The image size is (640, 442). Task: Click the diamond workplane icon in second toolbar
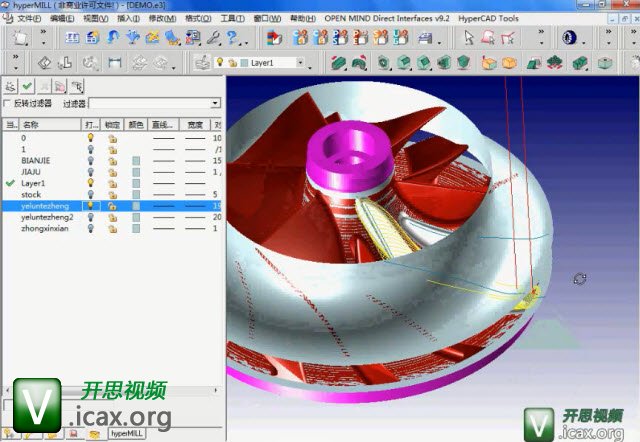(44, 63)
